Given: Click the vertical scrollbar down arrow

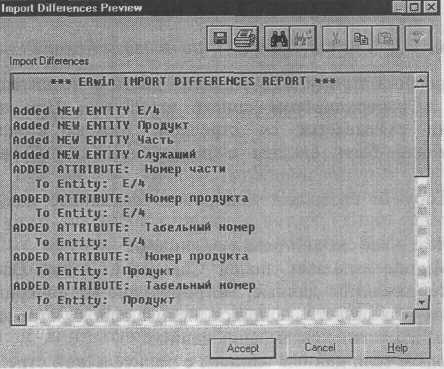Looking at the screenshot, I should 422,302.
